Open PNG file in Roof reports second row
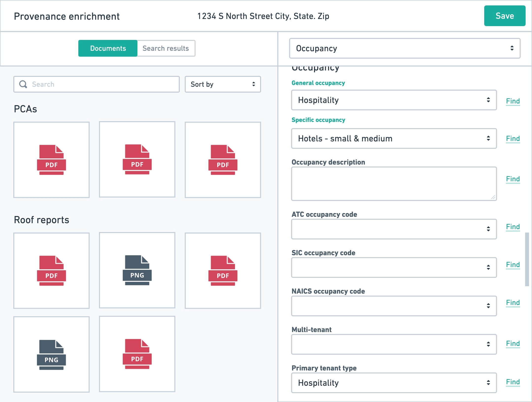Image resolution: width=532 pixels, height=402 pixels. (x=51, y=354)
